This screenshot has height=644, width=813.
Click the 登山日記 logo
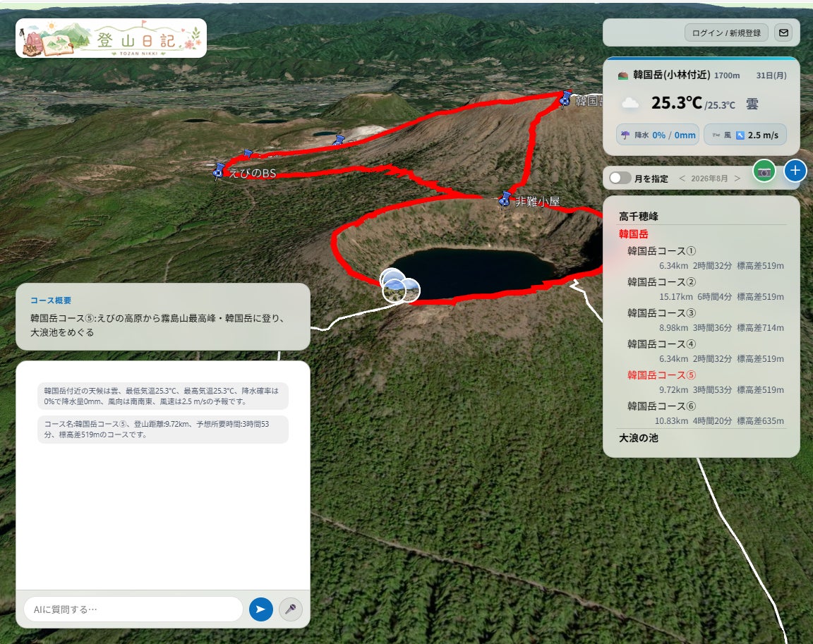point(111,38)
